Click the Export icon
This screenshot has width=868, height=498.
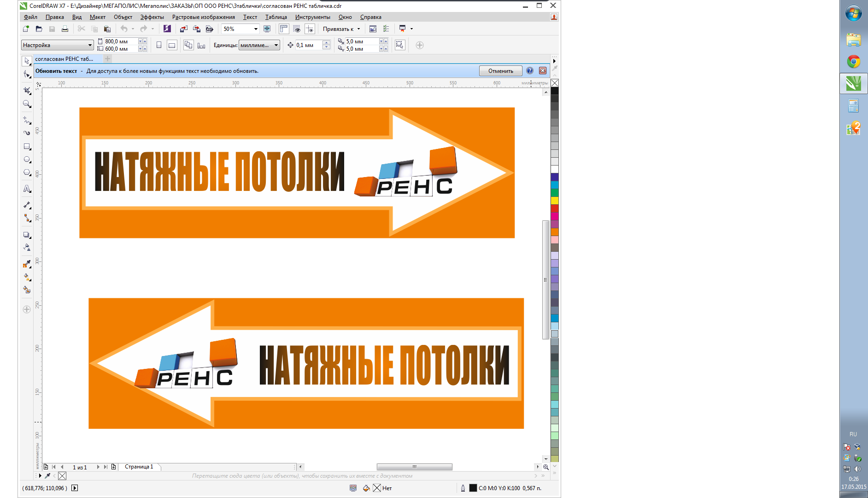coord(197,29)
